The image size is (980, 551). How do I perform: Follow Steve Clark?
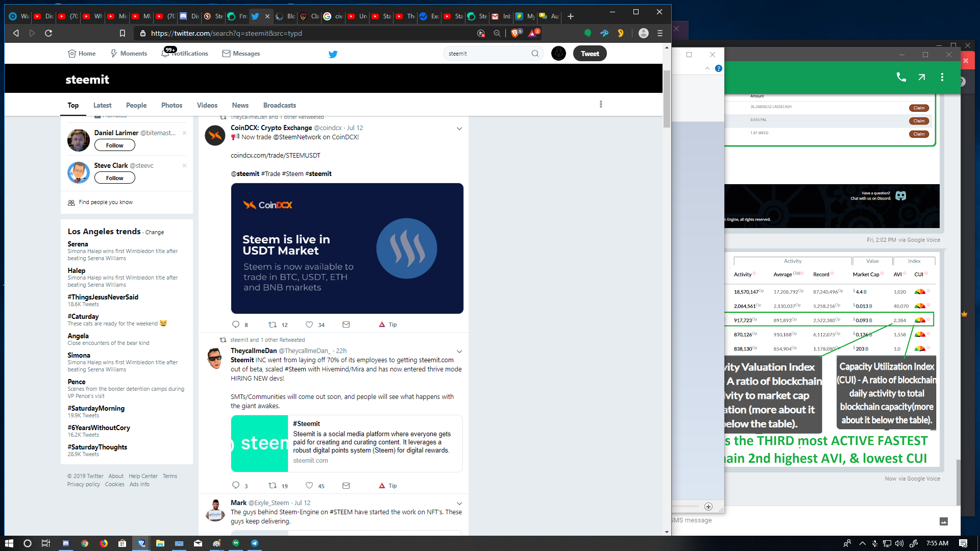pos(115,178)
